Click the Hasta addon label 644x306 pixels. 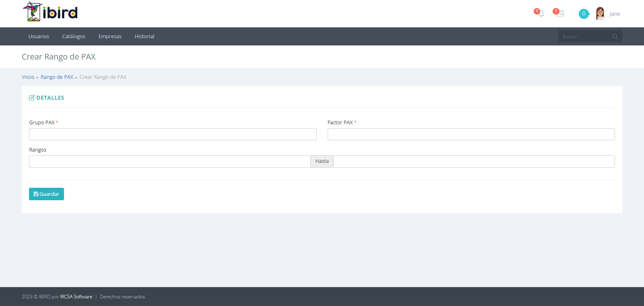pos(322,161)
